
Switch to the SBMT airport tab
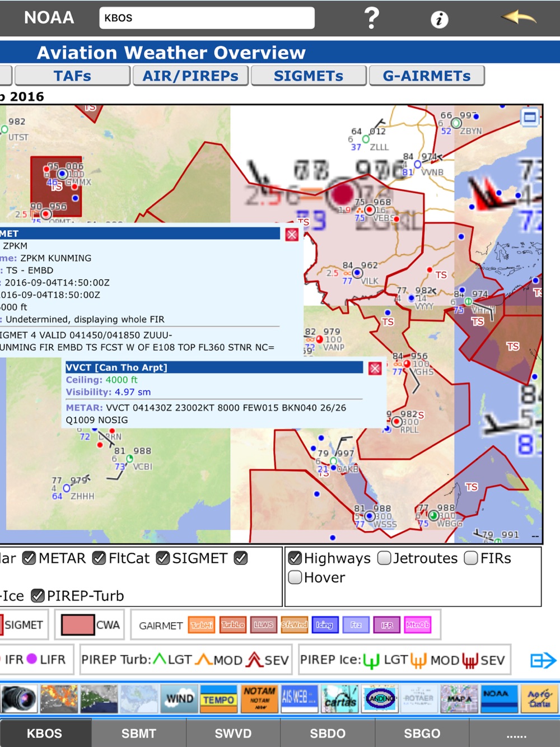(139, 733)
